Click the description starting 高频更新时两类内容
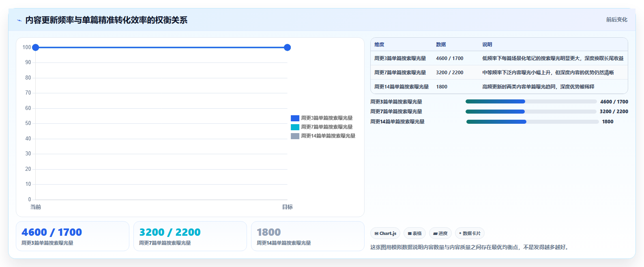The width and height of the screenshot is (644, 267). 538,87
